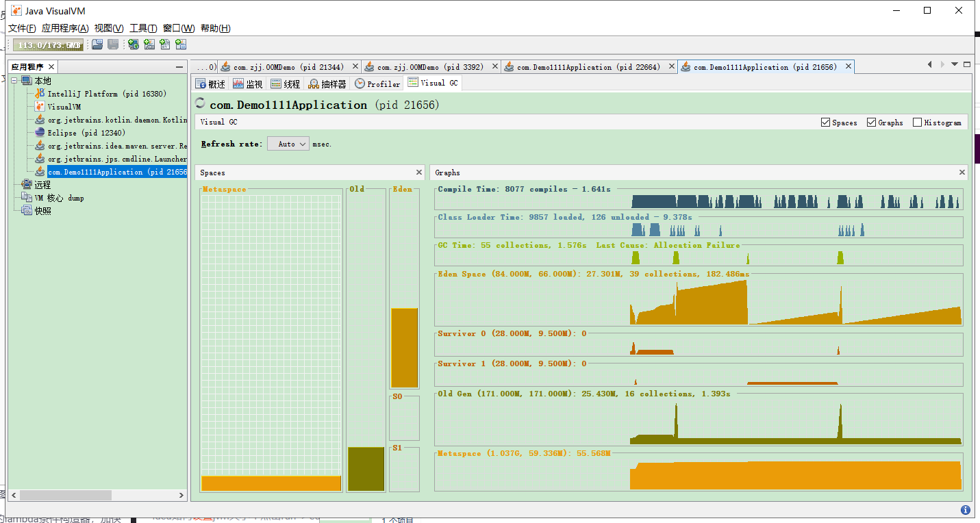The height and width of the screenshot is (523, 980).
Task: Click the 远程 remote hosts icon
Action: [x=27, y=185]
